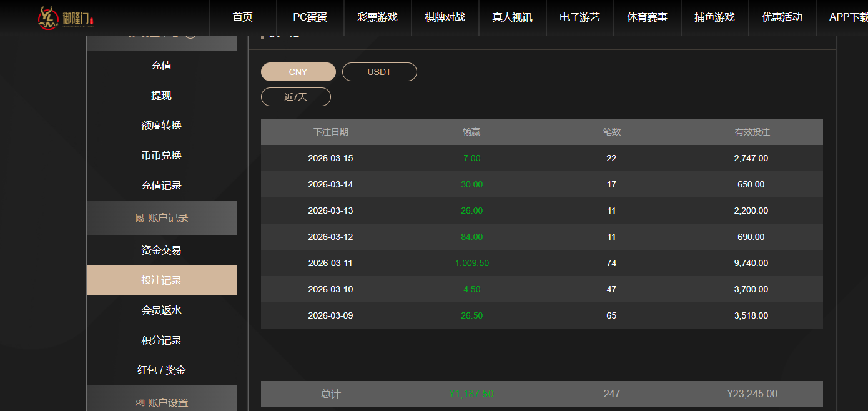View 会员返水 member rebate records
This screenshot has height=411, width=868.
click(161, 310)
